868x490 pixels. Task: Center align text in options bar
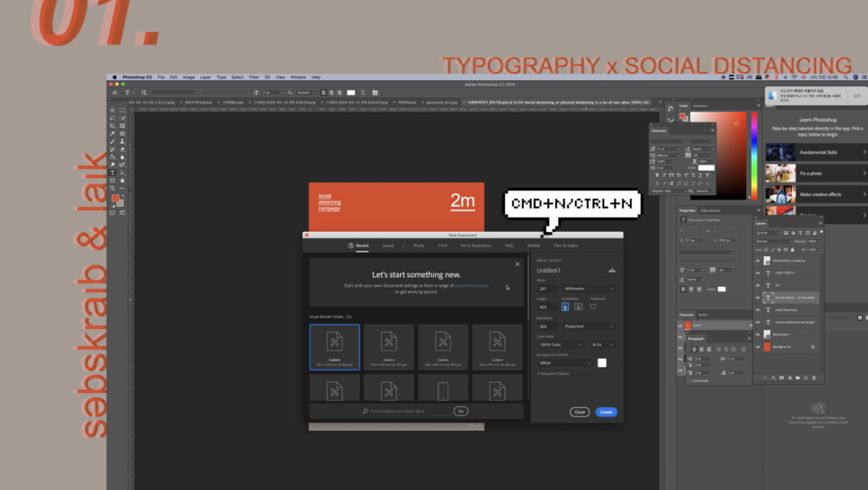click(x=332, y=93)
